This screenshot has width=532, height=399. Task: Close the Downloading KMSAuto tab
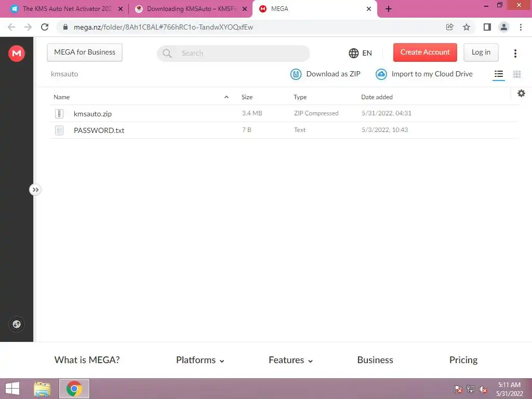click(x=245, y=9)
